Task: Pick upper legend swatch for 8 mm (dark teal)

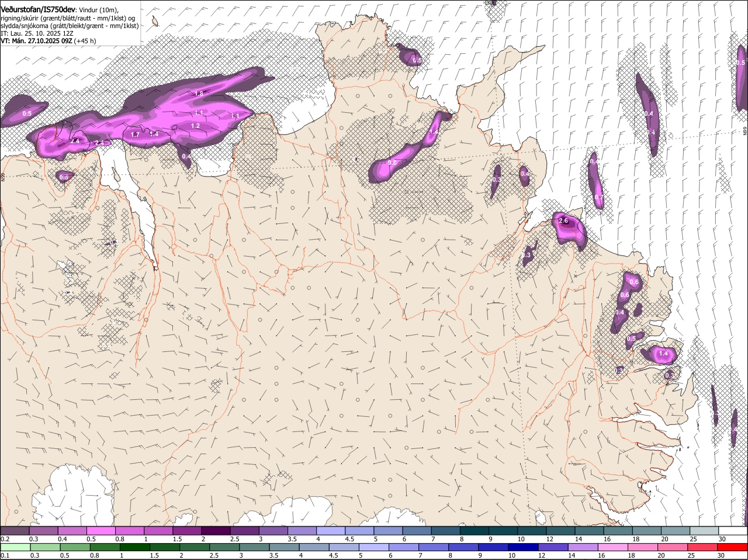Action: click(x=475, y=530)
